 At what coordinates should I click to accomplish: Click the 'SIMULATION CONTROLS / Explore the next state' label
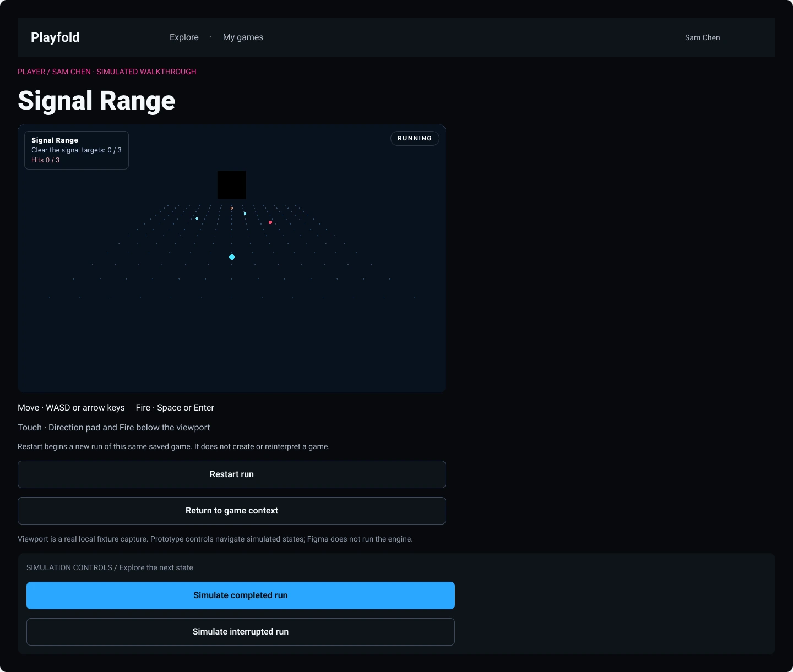(x=110, y=567)
